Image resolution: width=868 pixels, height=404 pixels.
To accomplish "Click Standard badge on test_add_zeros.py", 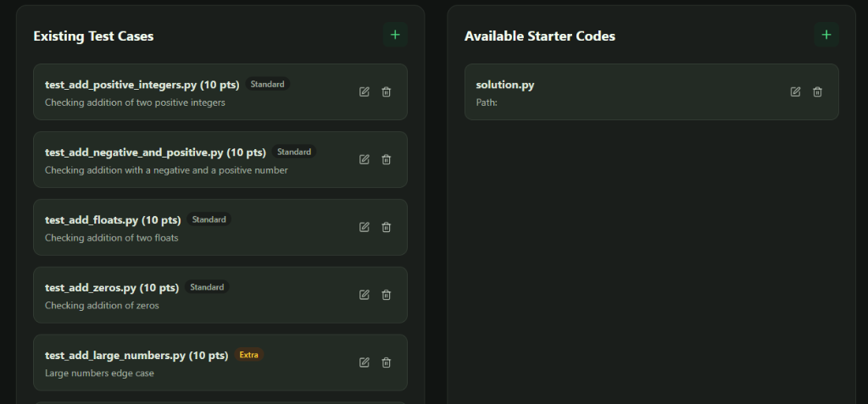I will point(207,286).
